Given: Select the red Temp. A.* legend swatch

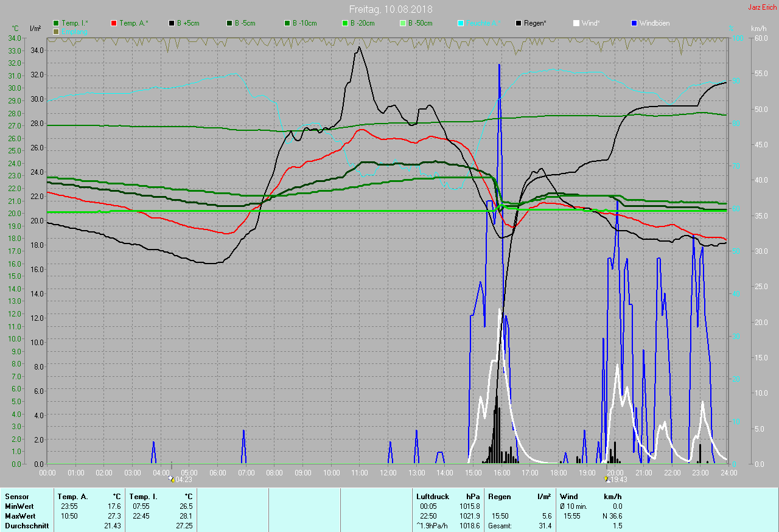Looking at the screenshot, I should coord(114,23).
